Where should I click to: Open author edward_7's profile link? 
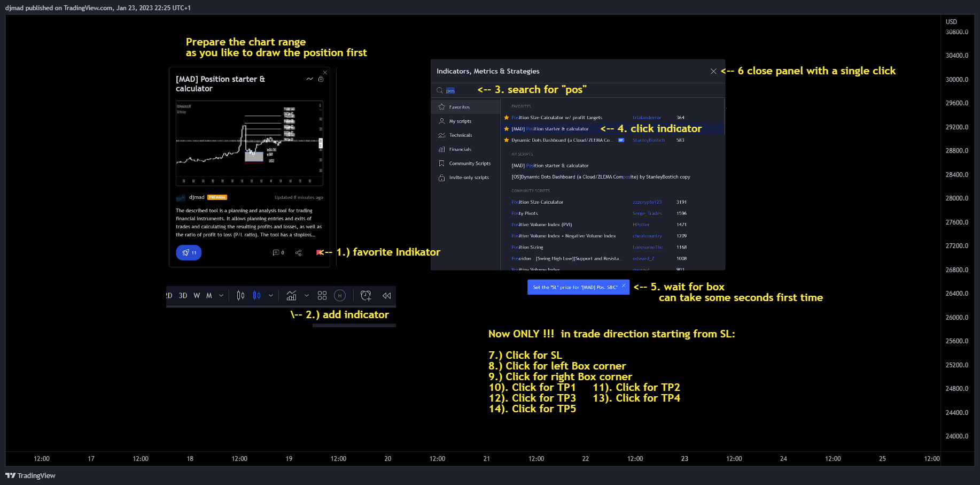[x=643, y=258]
